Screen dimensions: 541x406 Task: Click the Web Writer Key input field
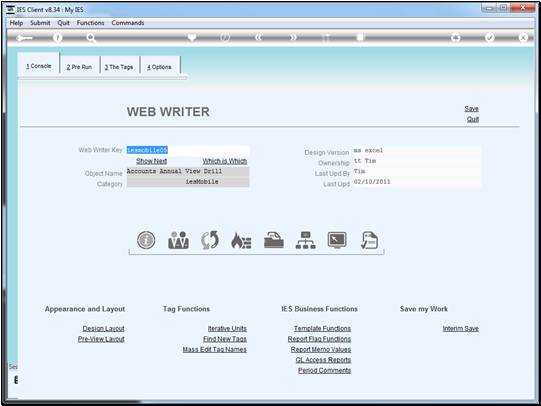(188, 150)
